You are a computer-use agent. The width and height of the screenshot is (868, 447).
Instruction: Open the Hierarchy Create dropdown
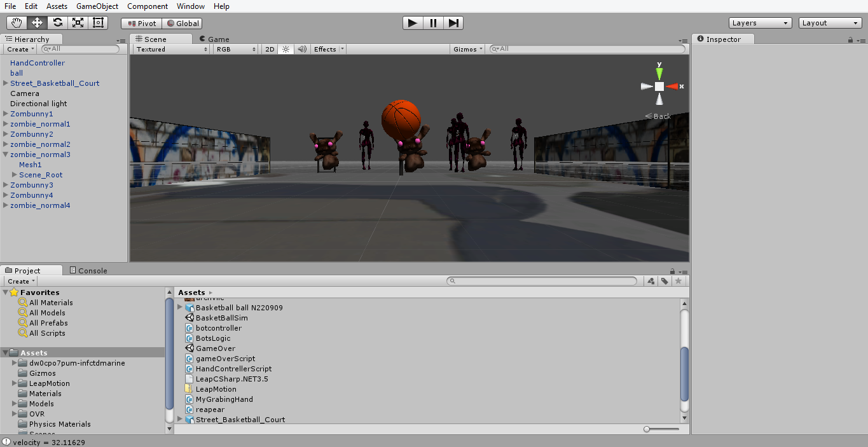pyautogui.click(x=20, y=49)
